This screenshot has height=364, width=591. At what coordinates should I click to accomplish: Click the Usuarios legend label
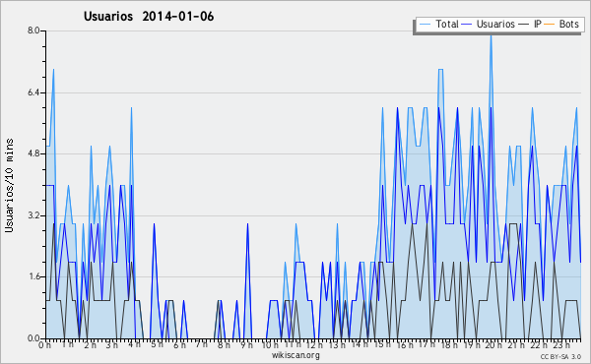[495, 24]
